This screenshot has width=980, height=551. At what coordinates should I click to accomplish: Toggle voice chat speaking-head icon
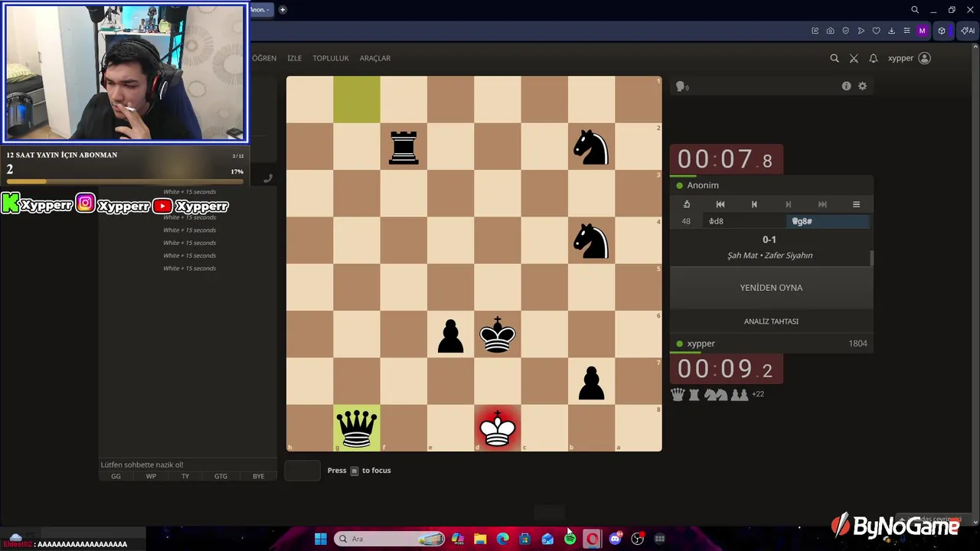[x=682, y=86]
